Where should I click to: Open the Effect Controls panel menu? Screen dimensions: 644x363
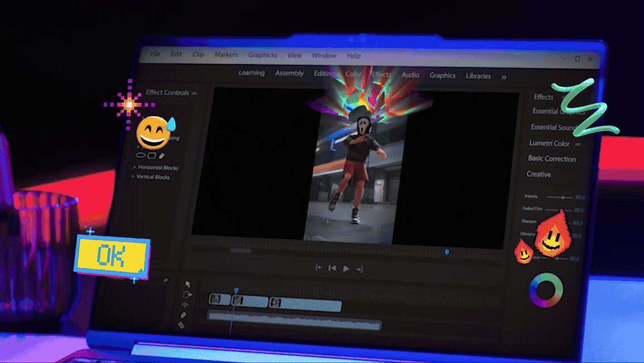pyautogui.click(x=194, y=93)
